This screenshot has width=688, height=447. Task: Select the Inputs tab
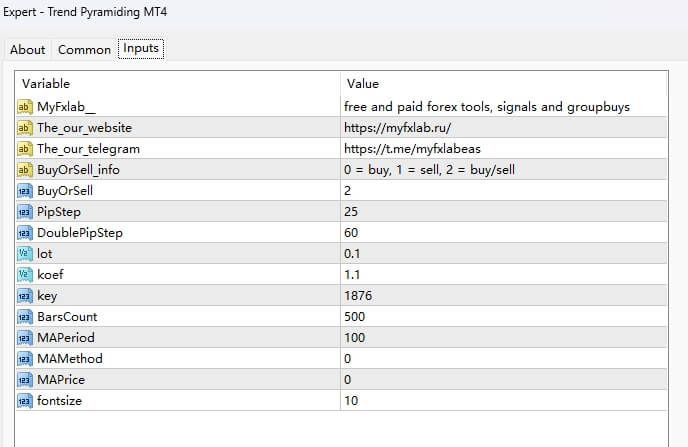coord(141,48)
